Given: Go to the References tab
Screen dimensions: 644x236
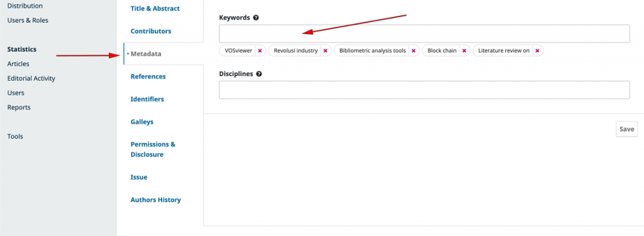Looking at the screenshot, I should click(x=148, y=77).
